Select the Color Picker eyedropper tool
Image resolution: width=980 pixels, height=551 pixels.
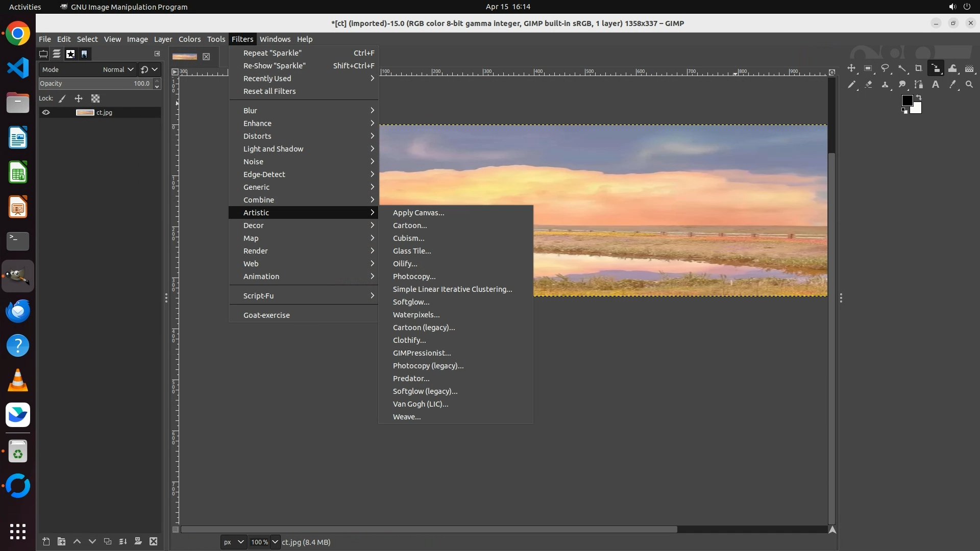[x=952, y=85]
